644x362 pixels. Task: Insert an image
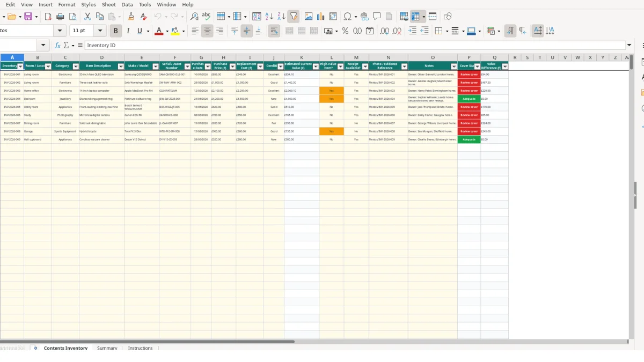point(309,17)
